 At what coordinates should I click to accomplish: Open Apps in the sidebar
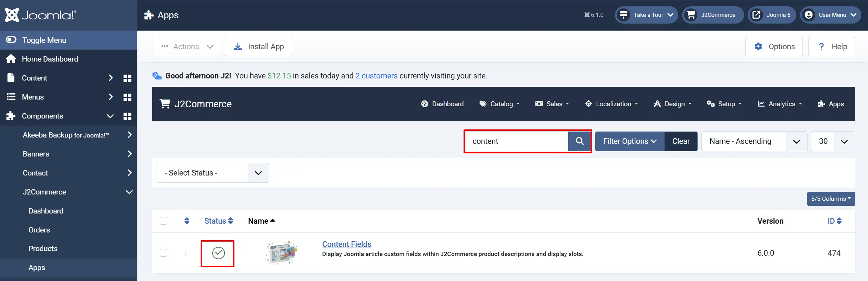[37, 268]
